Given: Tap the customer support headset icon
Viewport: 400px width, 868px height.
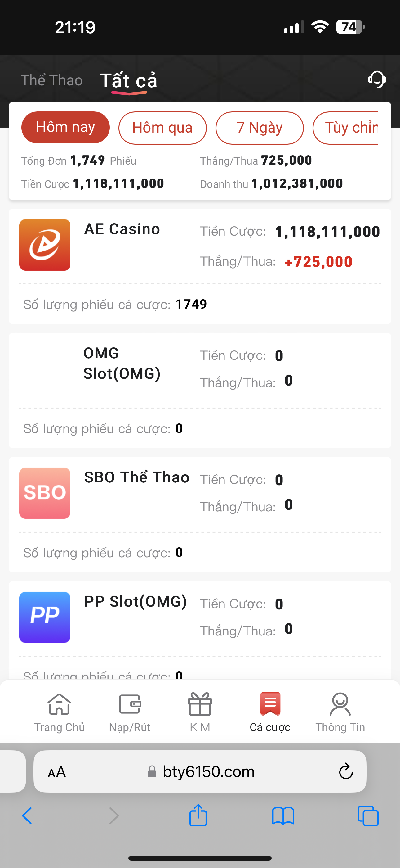Looking at the screenshot, I should pyautogui.click(x=377, y=79).
